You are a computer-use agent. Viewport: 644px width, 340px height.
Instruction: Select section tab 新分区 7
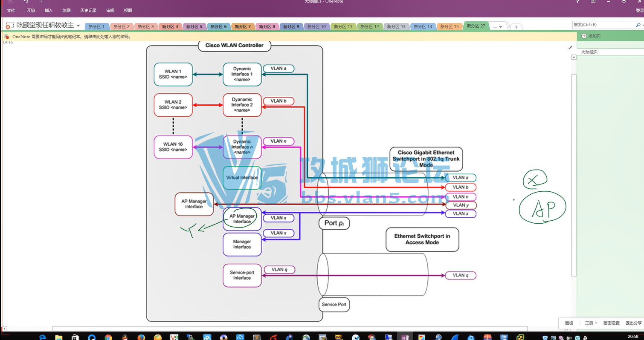243,26
